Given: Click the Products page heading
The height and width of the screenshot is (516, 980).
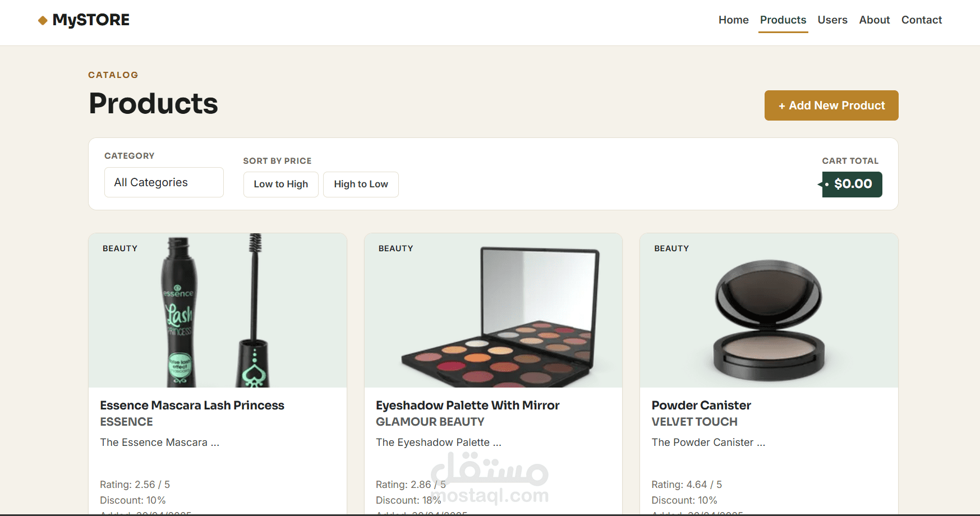Looking at the screenshot, I should pyautogui.click(x=153, y=104).
